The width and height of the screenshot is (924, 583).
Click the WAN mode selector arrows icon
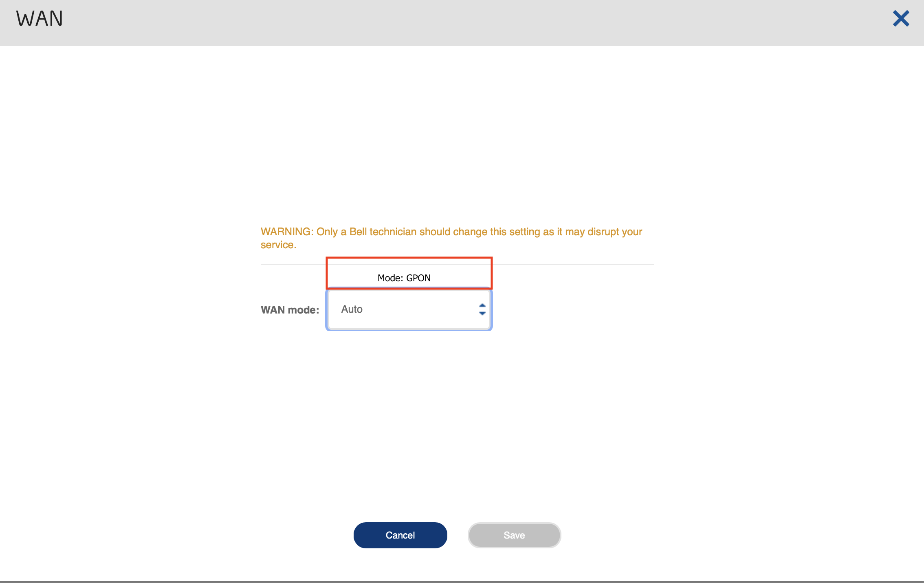[482, 309]
